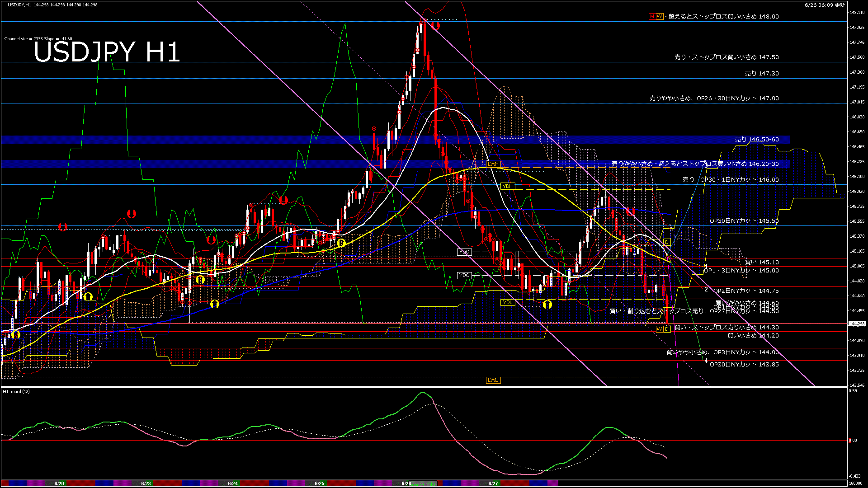Click the '買い 145.10' level label
Screen dimensions: 868x488
762,262
